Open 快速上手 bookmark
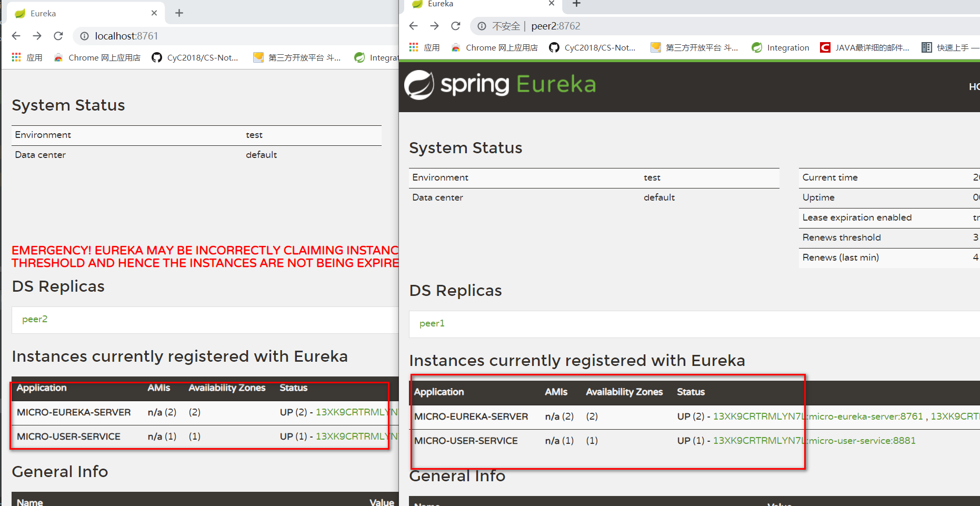980x506 pixels. click(x=950, y=47)
